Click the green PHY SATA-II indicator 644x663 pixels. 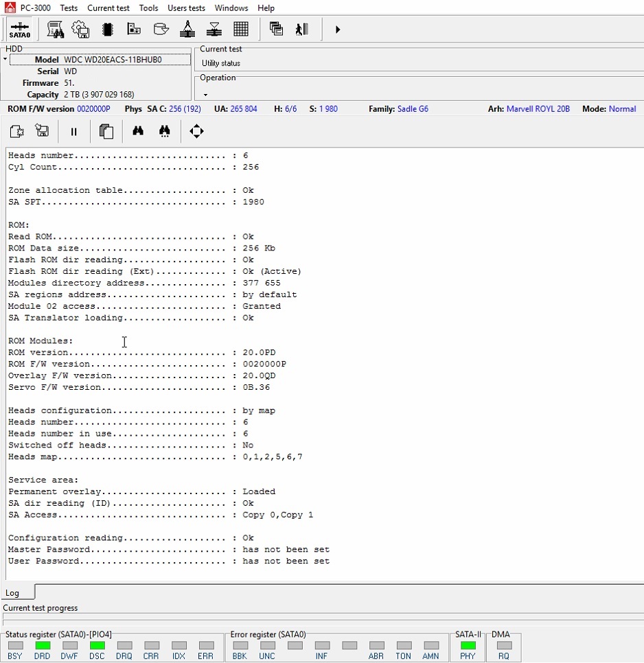click(468, 645)
